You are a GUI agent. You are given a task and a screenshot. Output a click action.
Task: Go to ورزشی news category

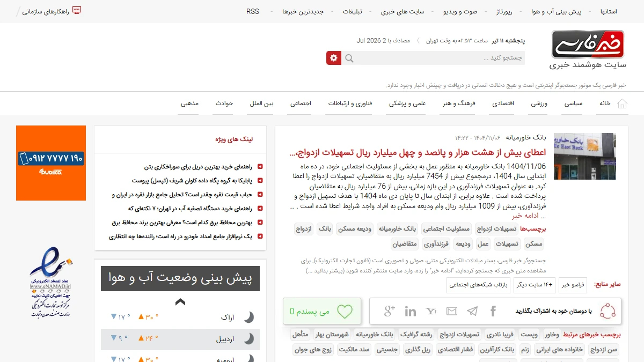pyautogui.click(x=539, y=104)
